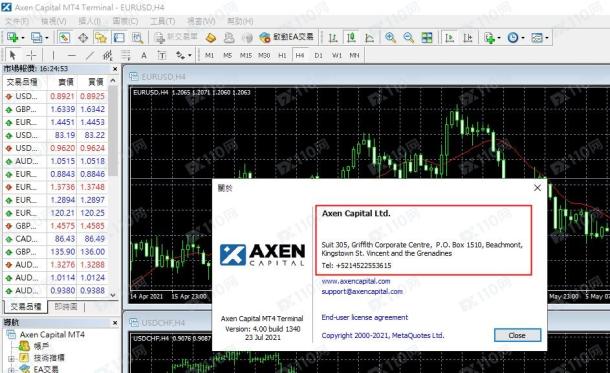The width and height of the screenshot is (610, 373).
Task: Click the New Order toolbar button
Action: pyautogui.click(x=176, y=37)
